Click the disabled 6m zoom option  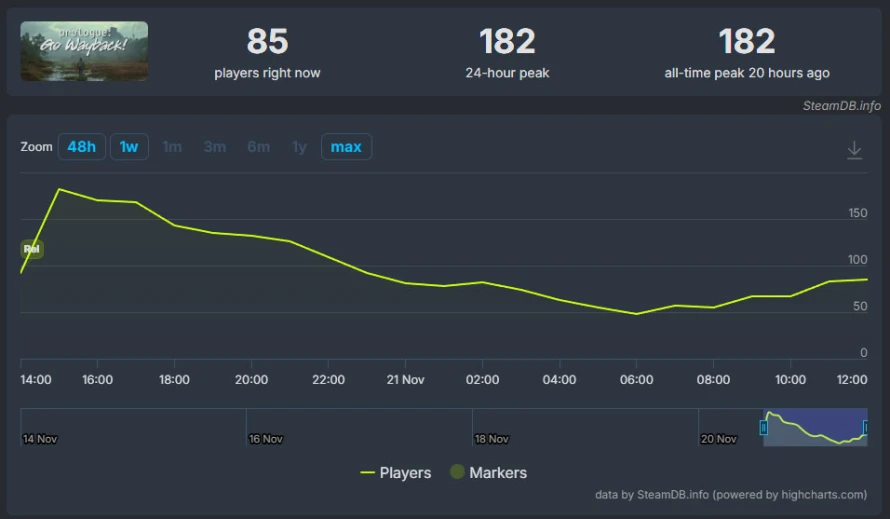pyautogui.click(x=258, y=147)
